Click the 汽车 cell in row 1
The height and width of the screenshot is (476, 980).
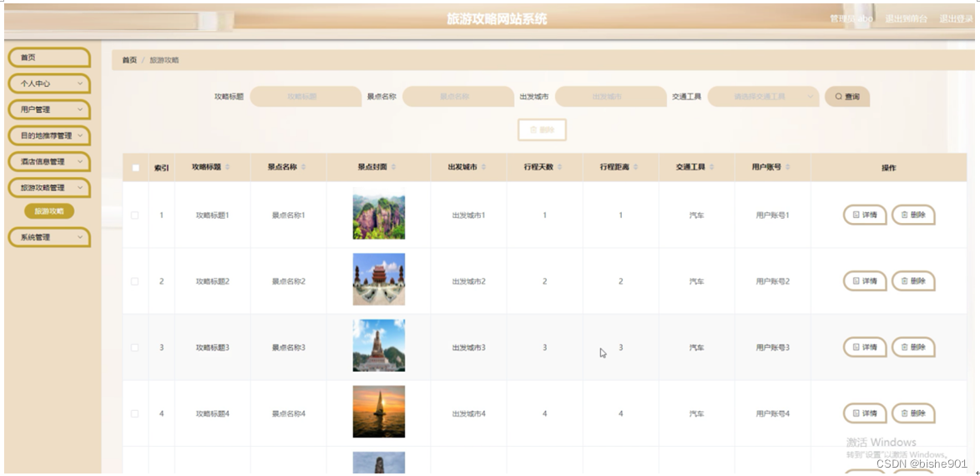pos(697,215)
